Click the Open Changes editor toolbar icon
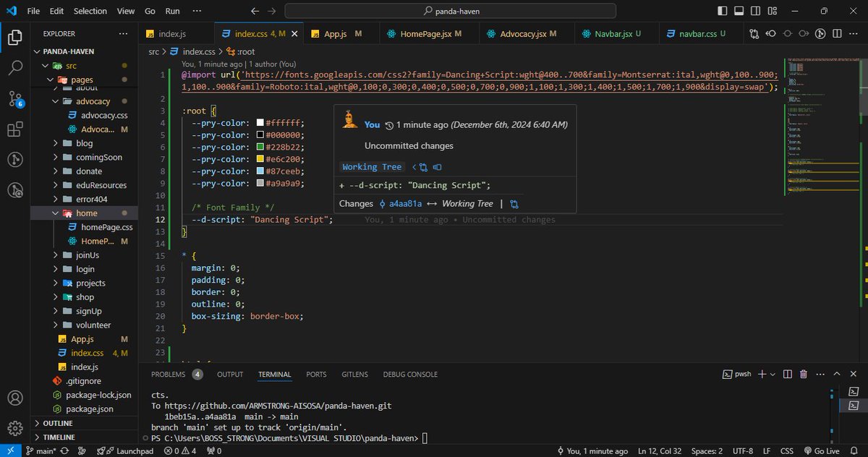Image resolution: width=868 pixels, height=457 pixels. (x=754, y=34)
